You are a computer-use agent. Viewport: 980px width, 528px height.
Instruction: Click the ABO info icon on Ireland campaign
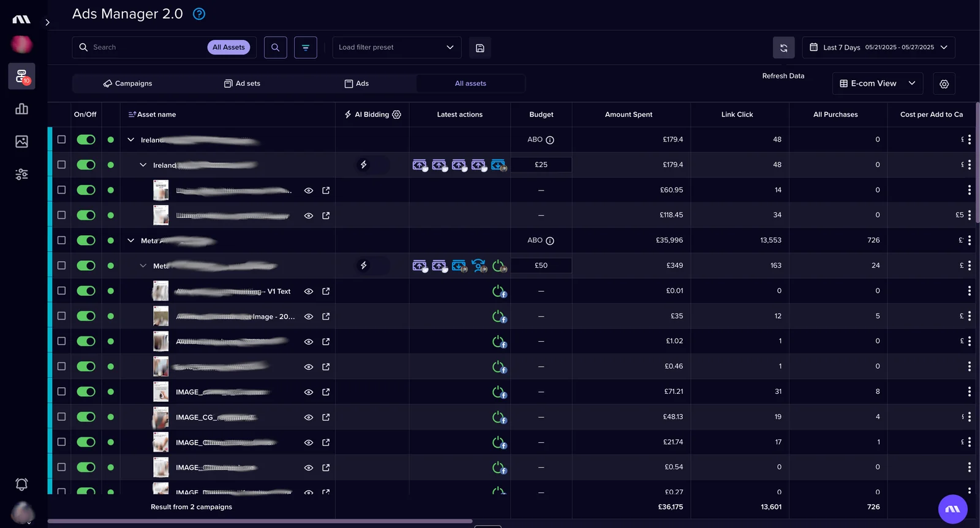click(550, 140)
